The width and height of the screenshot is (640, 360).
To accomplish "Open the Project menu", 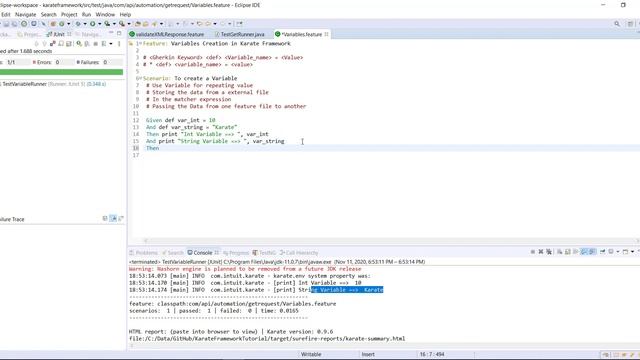I will 69,14.
